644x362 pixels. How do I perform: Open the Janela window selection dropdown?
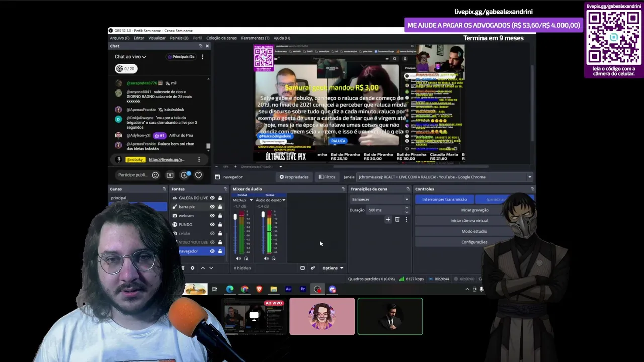pos(445,177)
